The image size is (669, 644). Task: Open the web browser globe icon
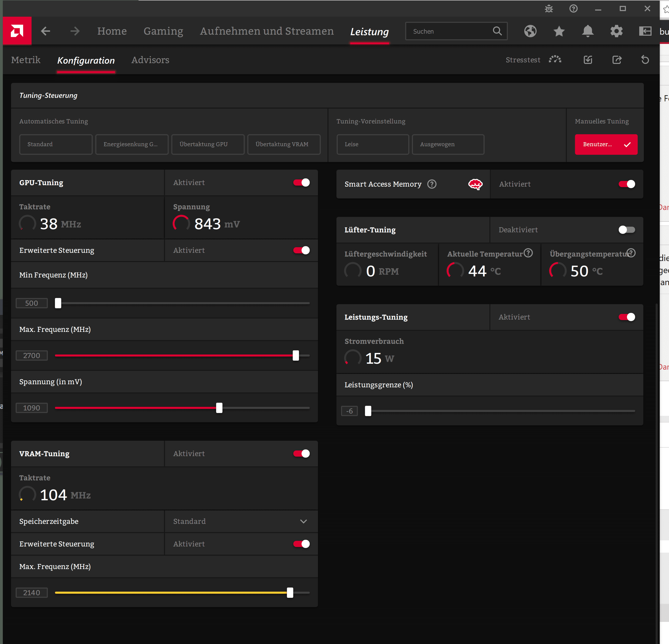pos(530,31)
